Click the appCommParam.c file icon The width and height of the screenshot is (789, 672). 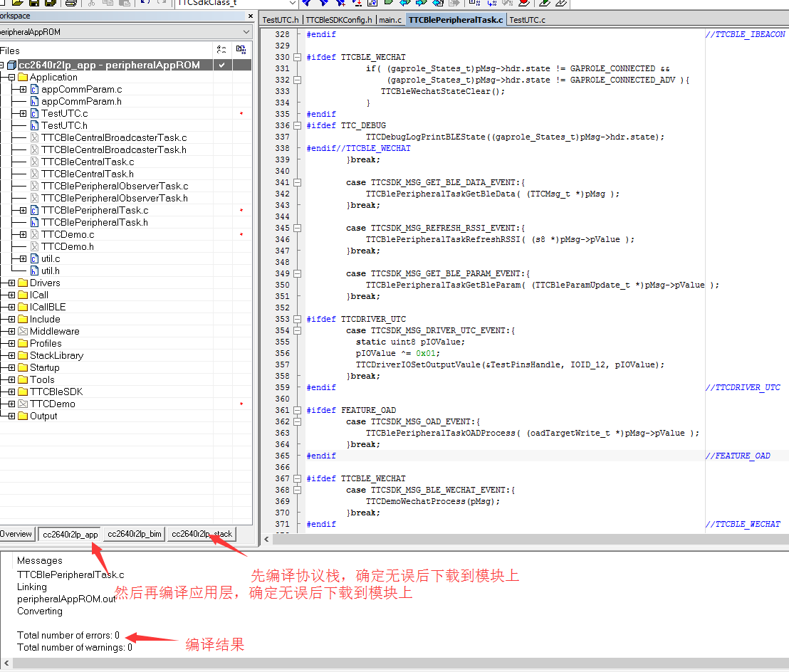click(34, 90)
